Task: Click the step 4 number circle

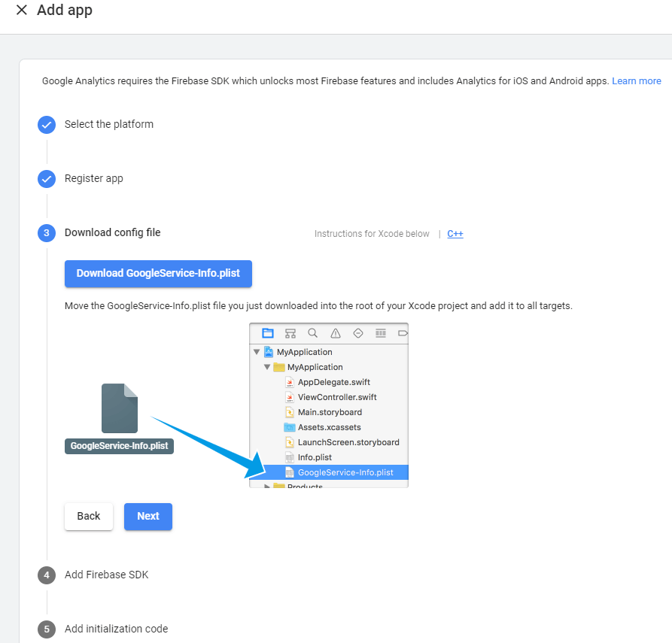Action: (47, 575)
